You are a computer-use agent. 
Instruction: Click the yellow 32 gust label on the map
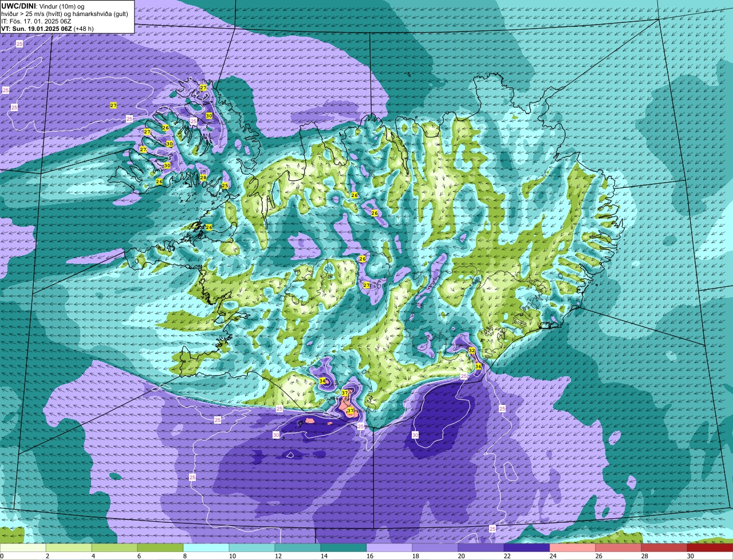pos(472,350)
